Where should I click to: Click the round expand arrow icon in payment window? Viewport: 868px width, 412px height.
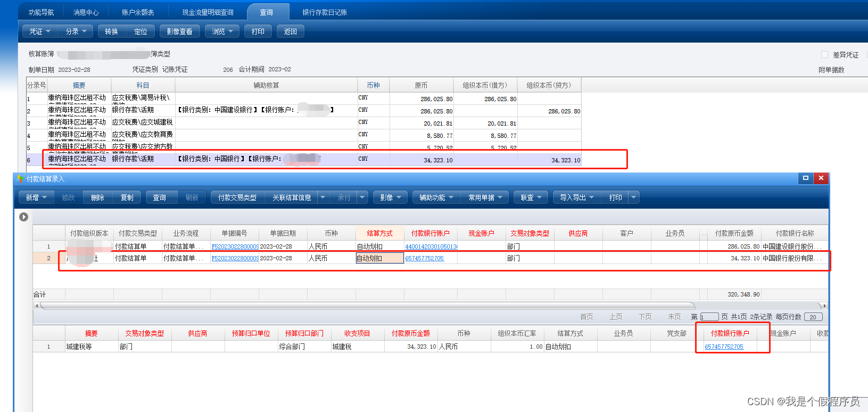(23, 217)
